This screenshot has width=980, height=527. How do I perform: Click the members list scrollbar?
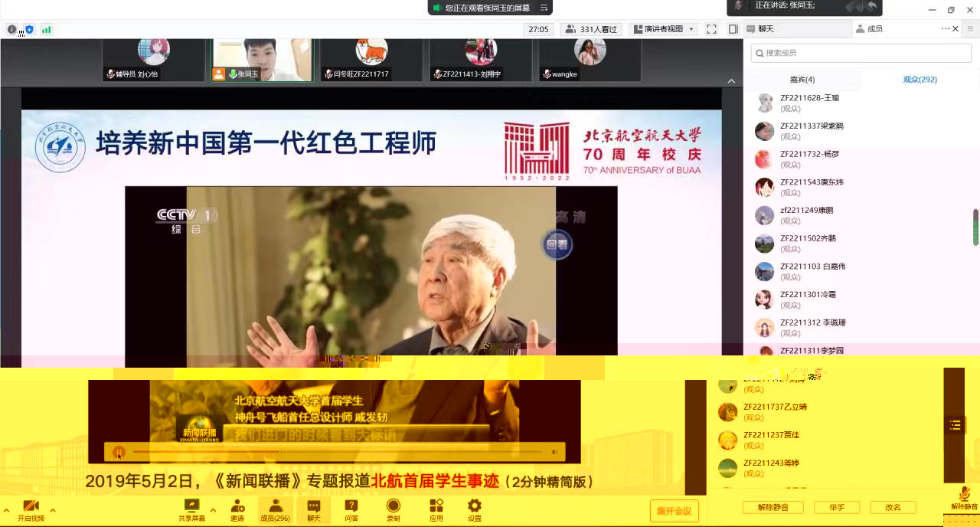point(975,227)
